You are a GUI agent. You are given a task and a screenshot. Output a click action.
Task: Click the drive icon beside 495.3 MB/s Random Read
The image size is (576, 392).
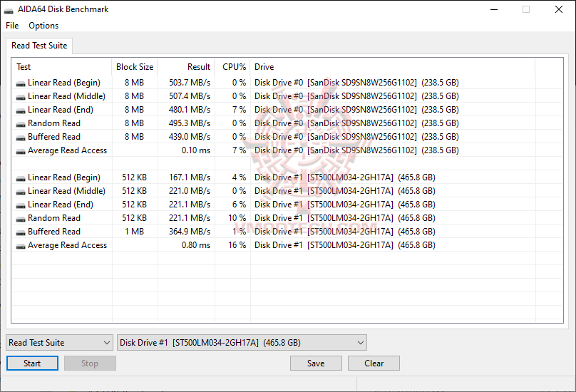21,125
